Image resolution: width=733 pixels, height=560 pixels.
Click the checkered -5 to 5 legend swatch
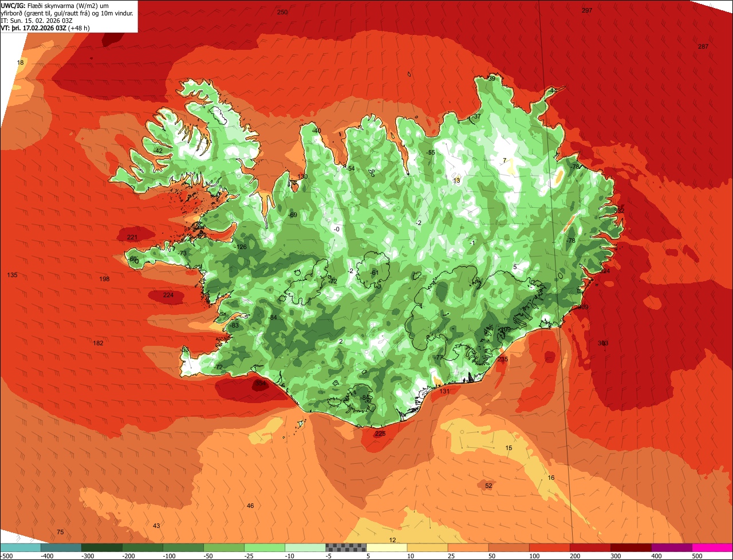[346, 547]
